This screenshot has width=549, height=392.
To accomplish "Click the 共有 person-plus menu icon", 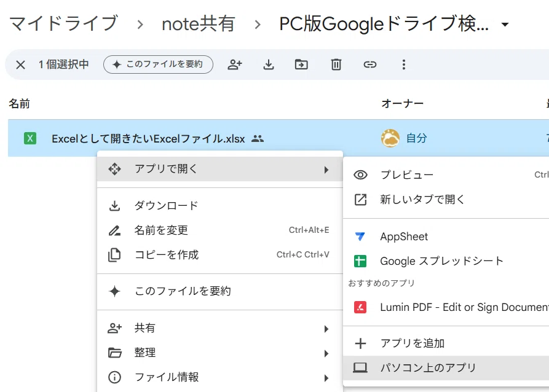I will (x=114, y=328).
